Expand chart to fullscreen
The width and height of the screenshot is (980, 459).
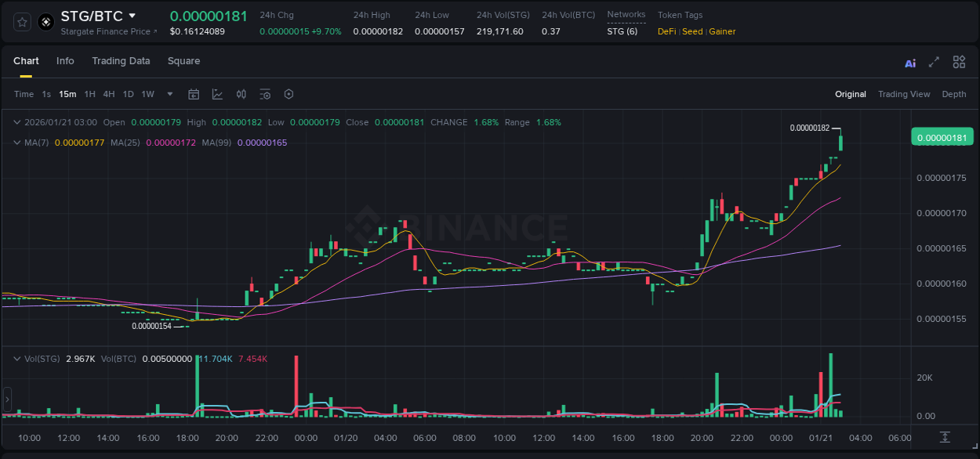tap(934, 62)
